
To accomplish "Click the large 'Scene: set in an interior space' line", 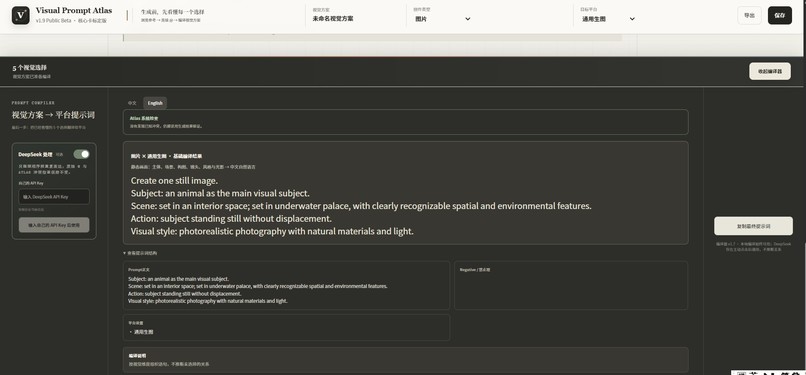I will [x=361, y=206].
